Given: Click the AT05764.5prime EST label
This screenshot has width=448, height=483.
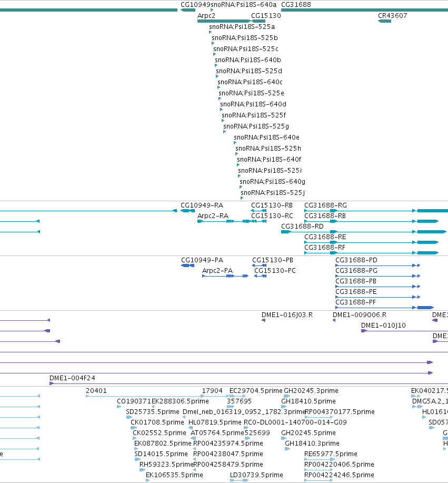Looking at the screenshot, I should click(217, 433).
